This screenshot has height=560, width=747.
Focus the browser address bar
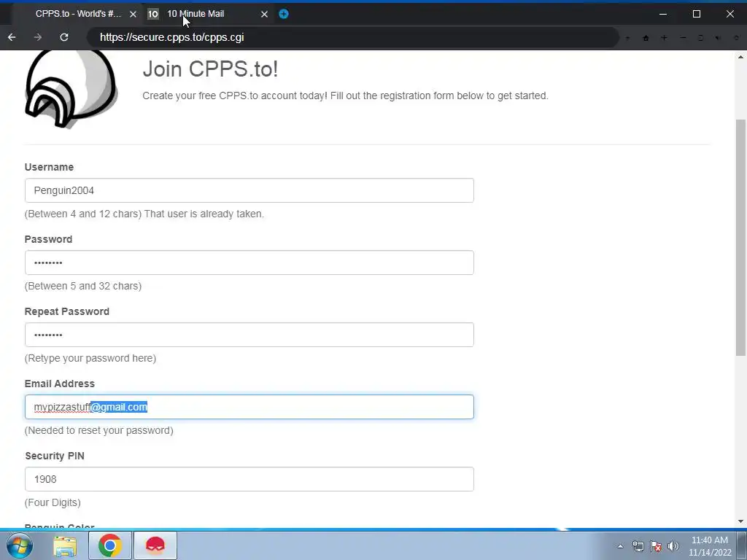coord(352,37)
